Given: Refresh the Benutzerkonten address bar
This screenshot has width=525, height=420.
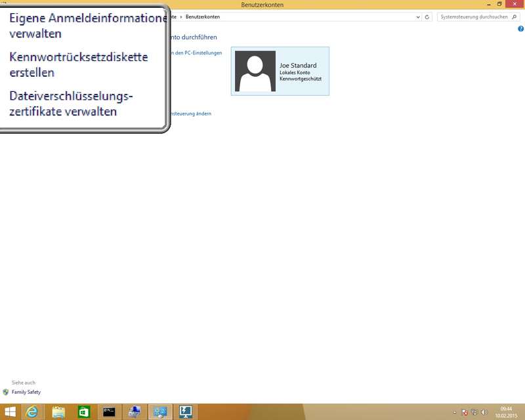Looking at the screenshot, I should 427,17.
